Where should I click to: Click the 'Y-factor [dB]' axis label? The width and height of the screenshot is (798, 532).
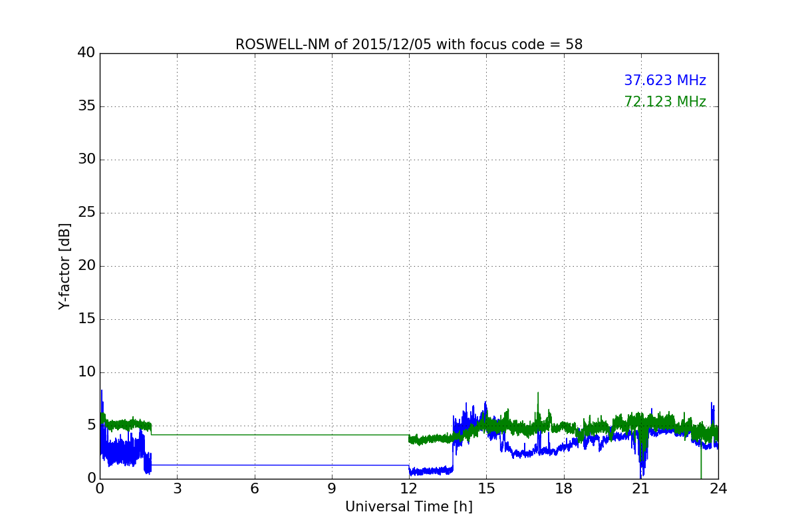click(65, 266)
